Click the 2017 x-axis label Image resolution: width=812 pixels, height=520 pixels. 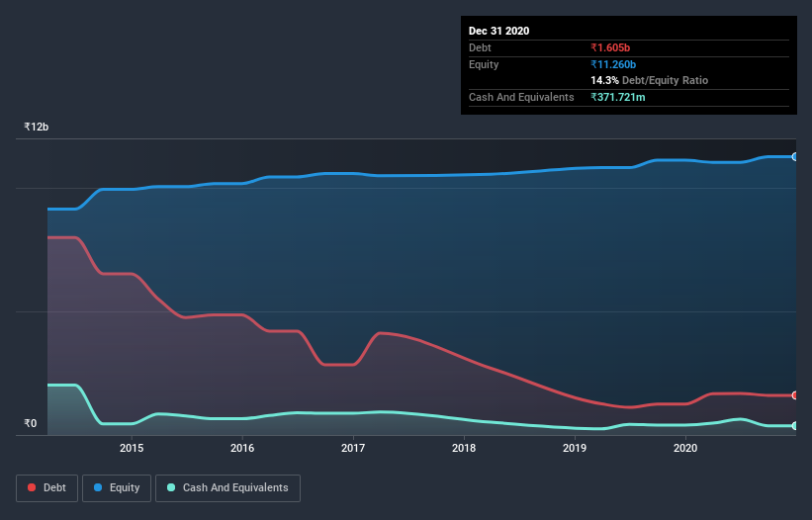coord(353,448)
